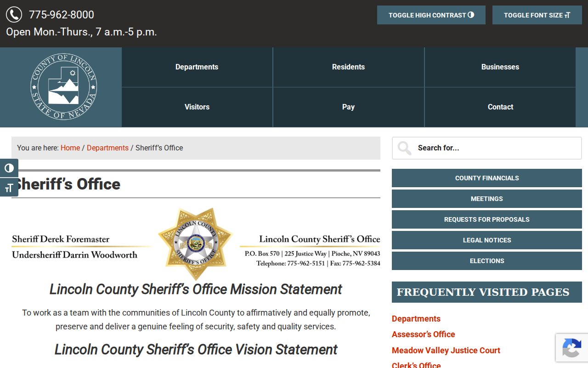Open County Financials page

tap(487, 178)
